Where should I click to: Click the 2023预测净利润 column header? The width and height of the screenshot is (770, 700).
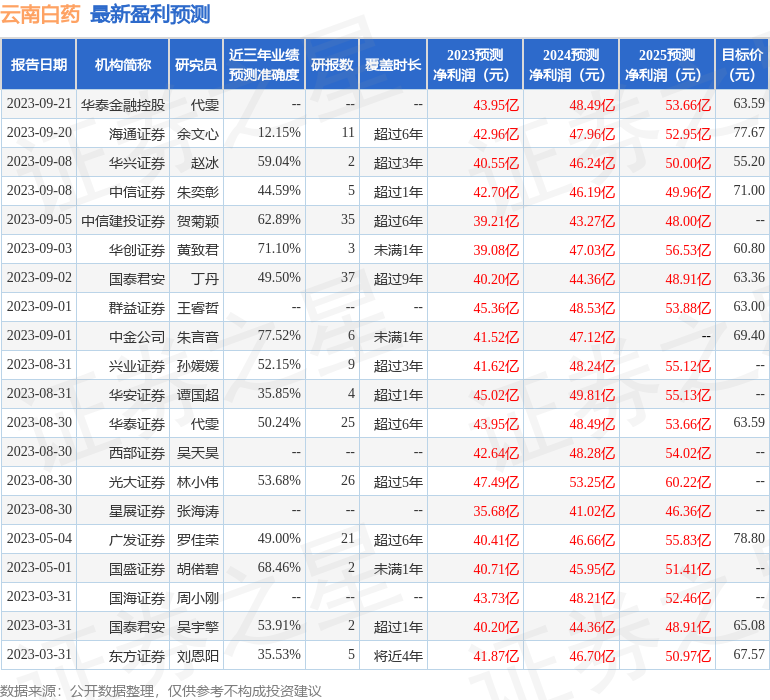[x=475, y=64]
